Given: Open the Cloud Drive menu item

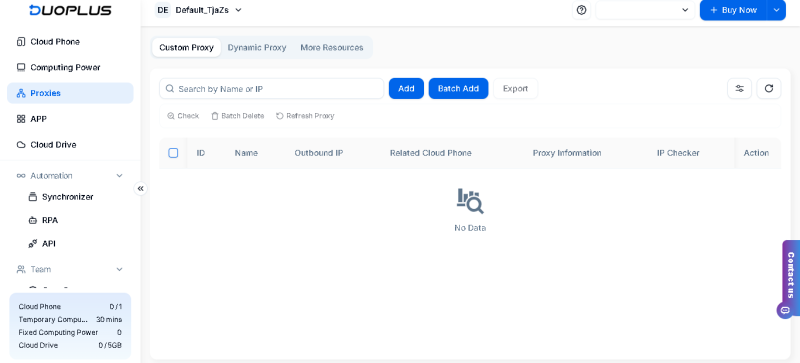Looking at the screenshot, I should tap(70, 145).
